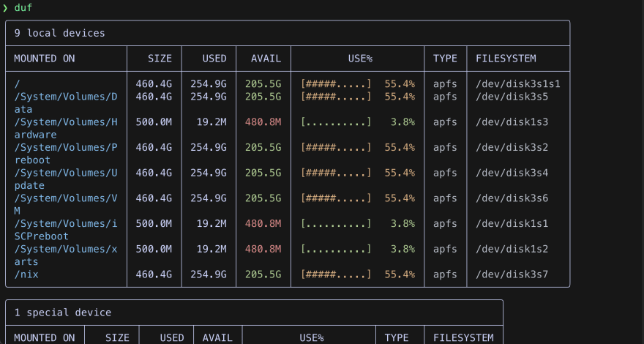This screenshot has height=344, width=644.
Task: Click the apfs type in the /dev/disk3s1s1 row
Action: (x=445, y=84)
